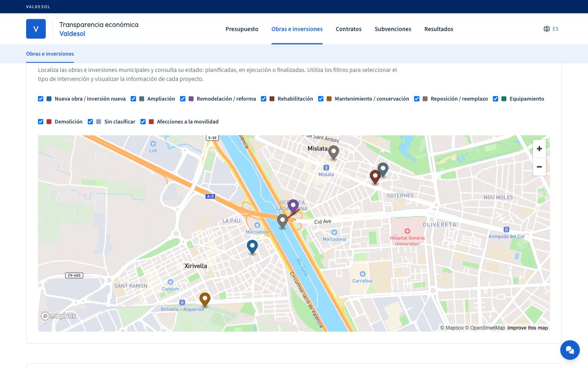The width and height of the screenshot is (588, 368).
Task: Uncheck the Sin clasificar filter
Action: pyautogui.click(x=90, y=121)
